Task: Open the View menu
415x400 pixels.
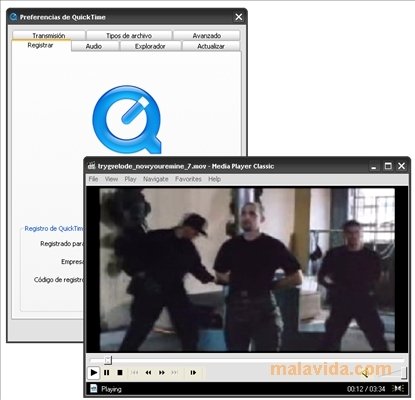Action: 111,179
